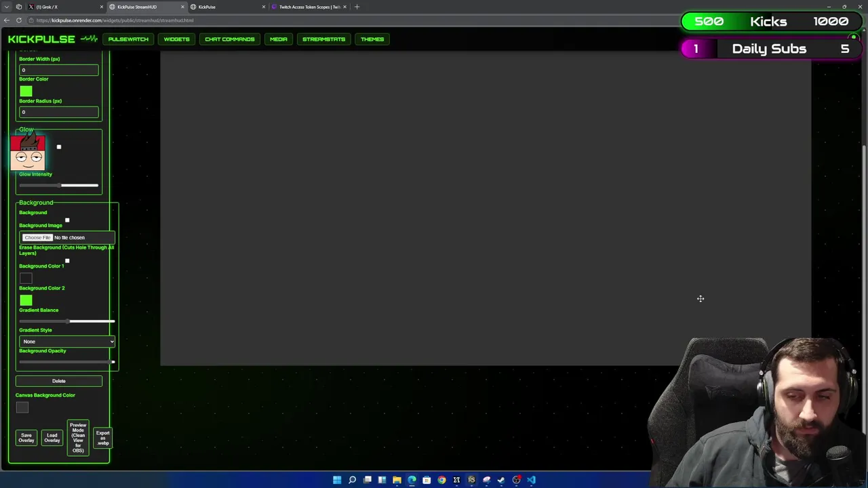Open the Gradient Style dropdown
Image resolution: width=868 pixels, height=488 pixels.
67,341
